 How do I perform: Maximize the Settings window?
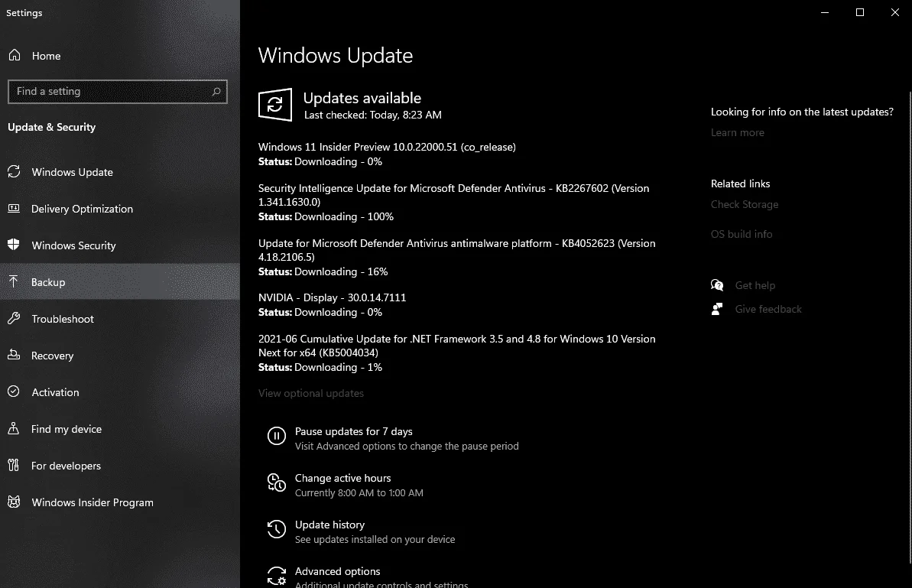(860, 12)
